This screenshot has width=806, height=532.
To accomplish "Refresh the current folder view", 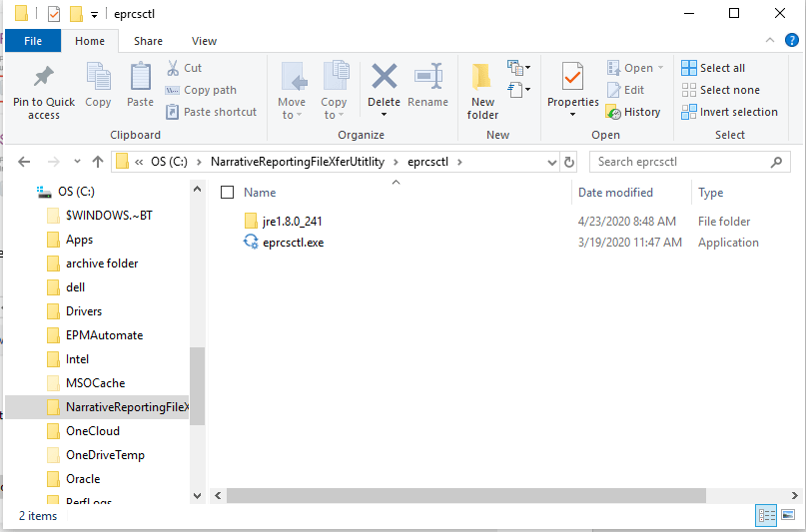I will 569,162.
